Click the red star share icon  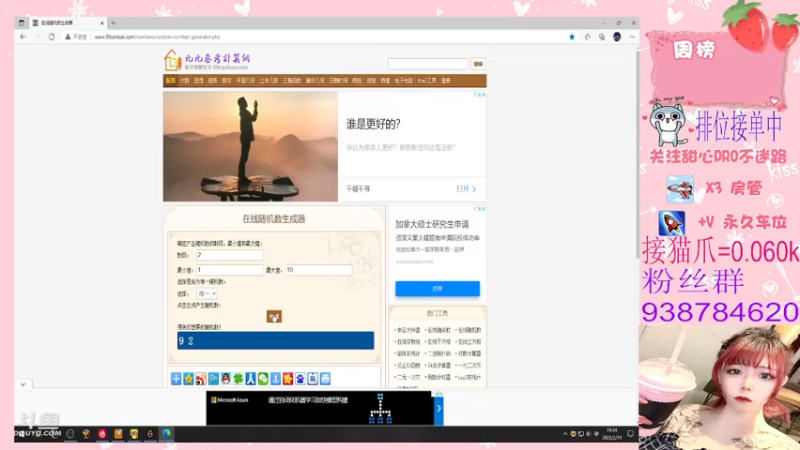click(x=288, y=378)
